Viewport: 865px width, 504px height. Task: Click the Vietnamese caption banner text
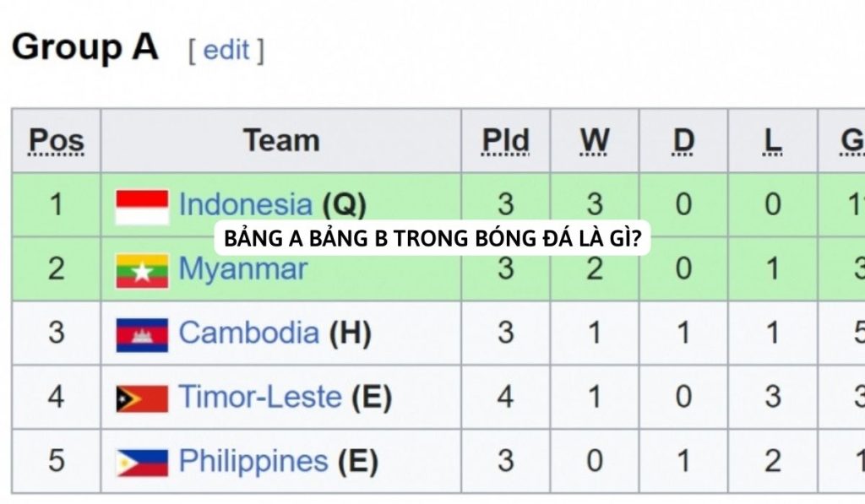pyautogui.click(x=431, y=239)
